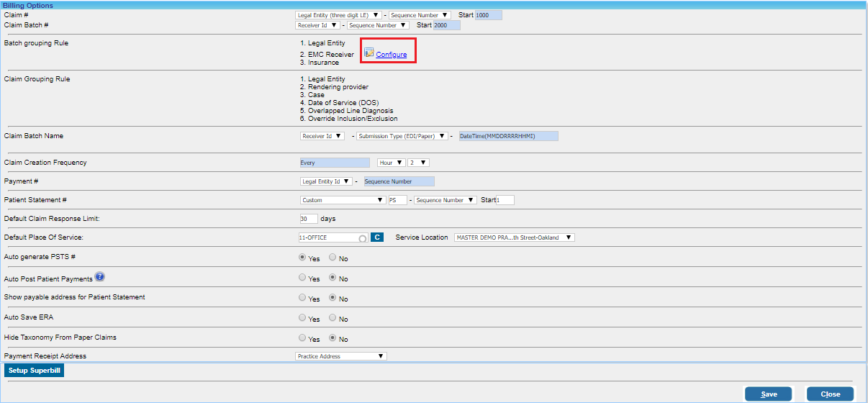Viewport: 868px width, 403px height.
Task: Open the Service Location dropdown
Action: pyautogui.click(x=514, y=237)
